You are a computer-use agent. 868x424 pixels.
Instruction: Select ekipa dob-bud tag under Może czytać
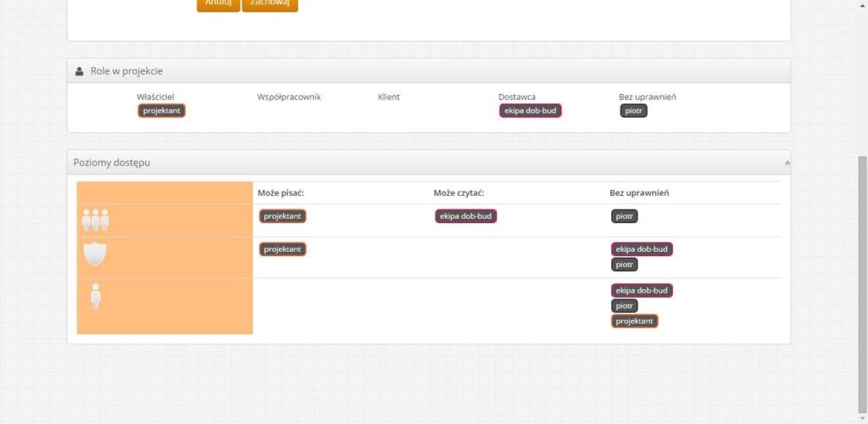click(465, 216)
